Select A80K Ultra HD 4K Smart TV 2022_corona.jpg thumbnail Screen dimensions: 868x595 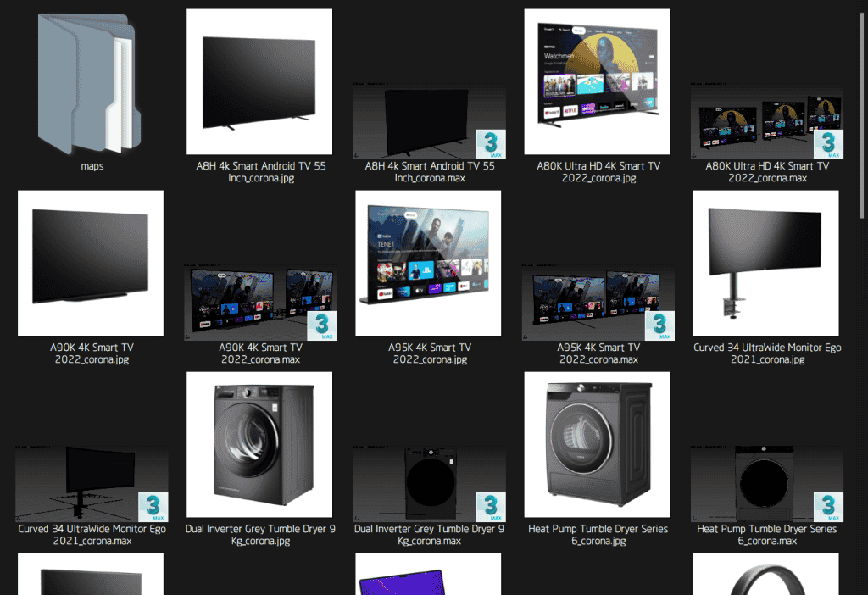click(x=597, y=81)
